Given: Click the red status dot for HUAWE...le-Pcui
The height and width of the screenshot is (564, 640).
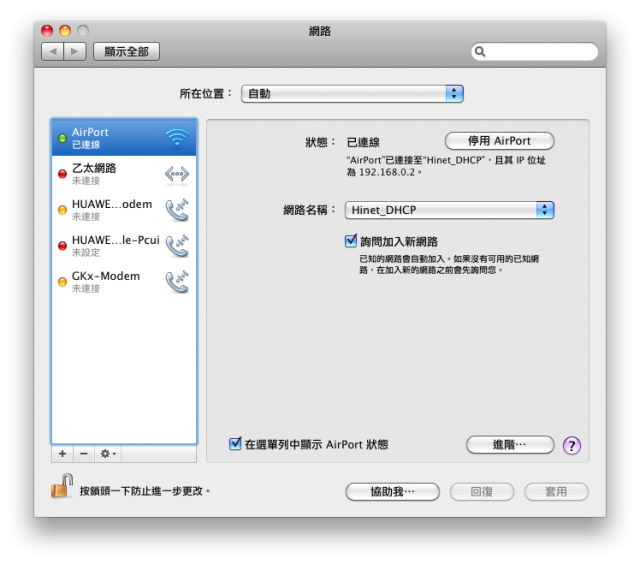Looking at the screenshot, I should pyautogui.click(x=62, y=246).
